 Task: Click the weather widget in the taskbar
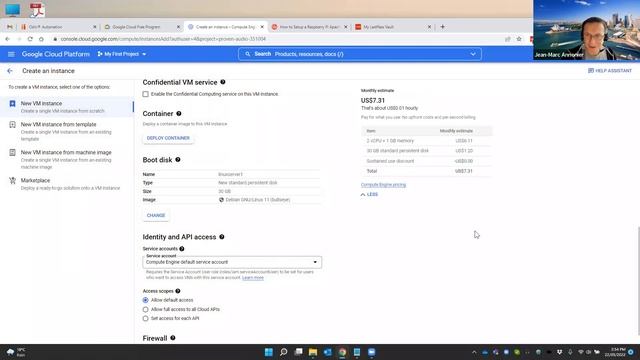[x=16, y=352]
